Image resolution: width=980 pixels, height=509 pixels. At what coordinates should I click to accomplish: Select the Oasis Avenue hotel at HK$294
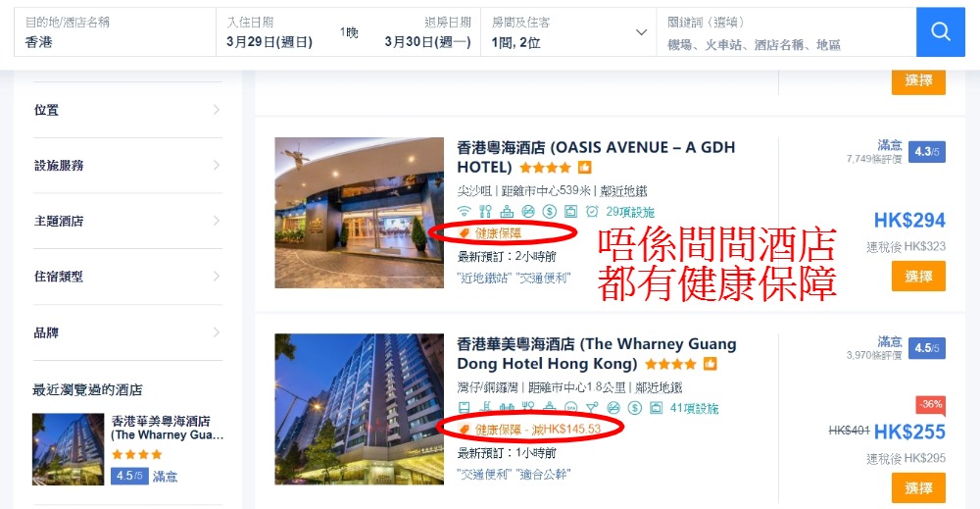918,277
